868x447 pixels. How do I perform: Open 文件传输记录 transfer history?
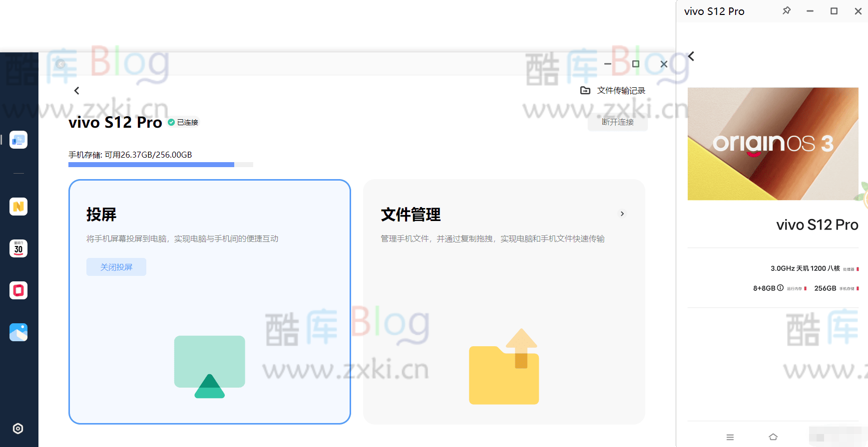pyautogui.click(x=621, y=90)
